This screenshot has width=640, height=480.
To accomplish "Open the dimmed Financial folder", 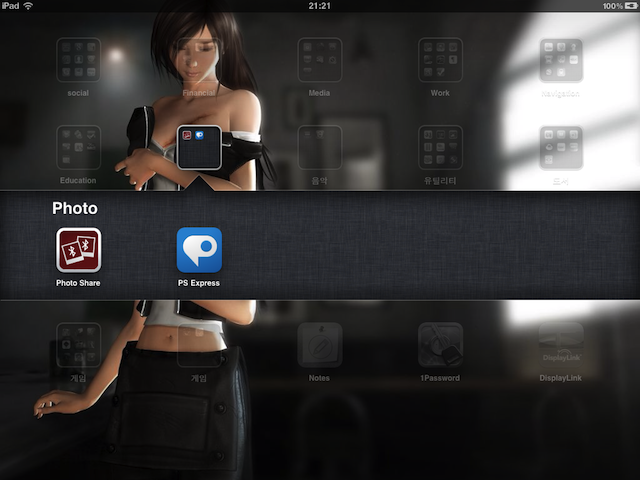I will (199, 60).
